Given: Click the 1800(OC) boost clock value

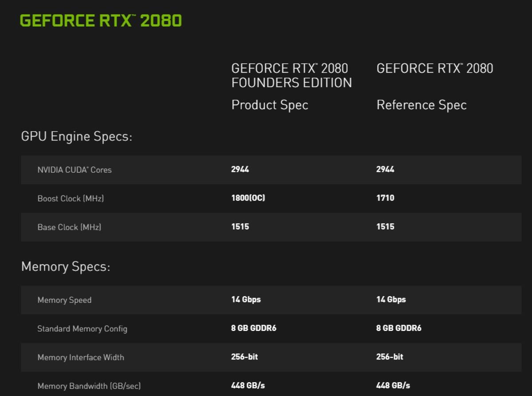Looking at the screenshot, I should coord(248,198).
